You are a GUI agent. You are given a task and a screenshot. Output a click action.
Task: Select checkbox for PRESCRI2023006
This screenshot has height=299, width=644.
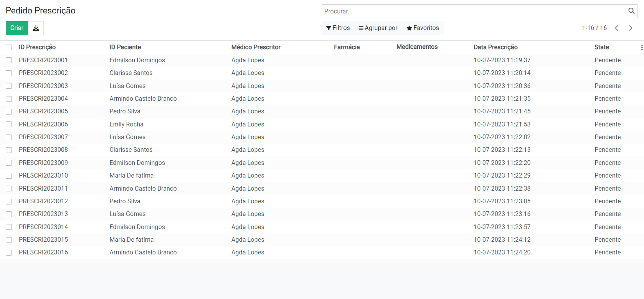9,124
